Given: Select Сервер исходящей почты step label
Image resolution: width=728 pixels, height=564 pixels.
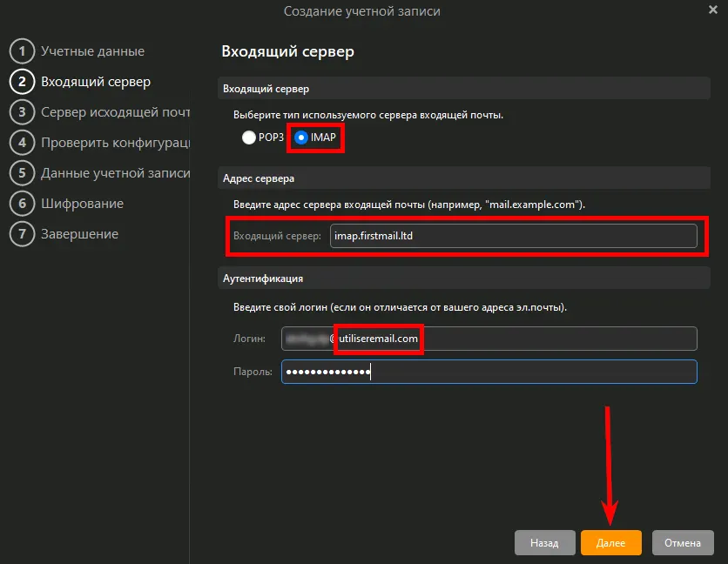Looking at the screenshot, I should [x=115, y=112].
